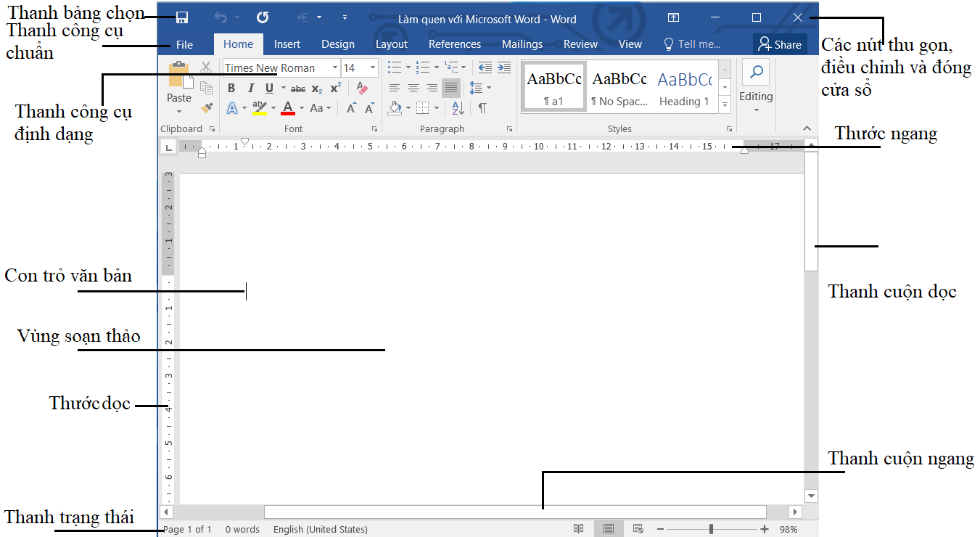Click the Save icon in title bar
The width and height of the screenshot is (980, 537).
click(x=182, y=18)
